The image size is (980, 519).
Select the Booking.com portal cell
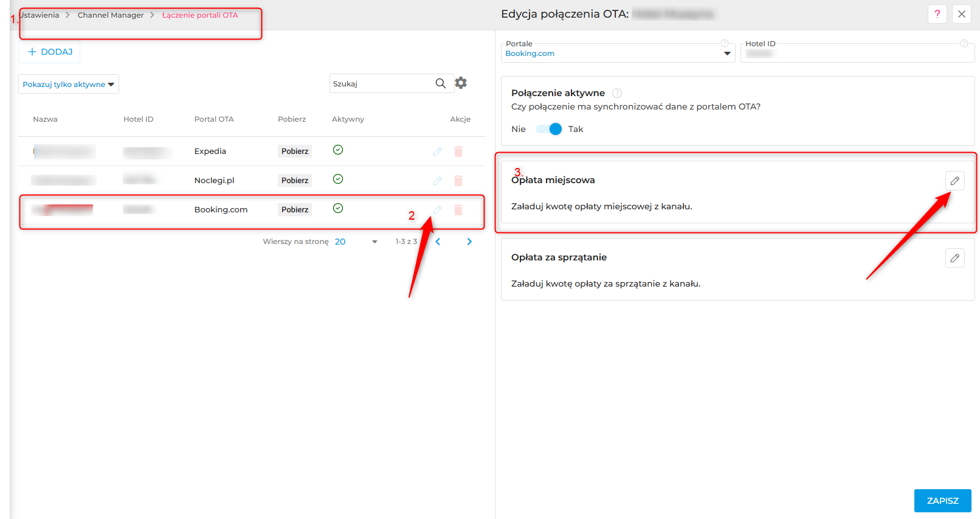pyautogui.click(x=221, y=210)
